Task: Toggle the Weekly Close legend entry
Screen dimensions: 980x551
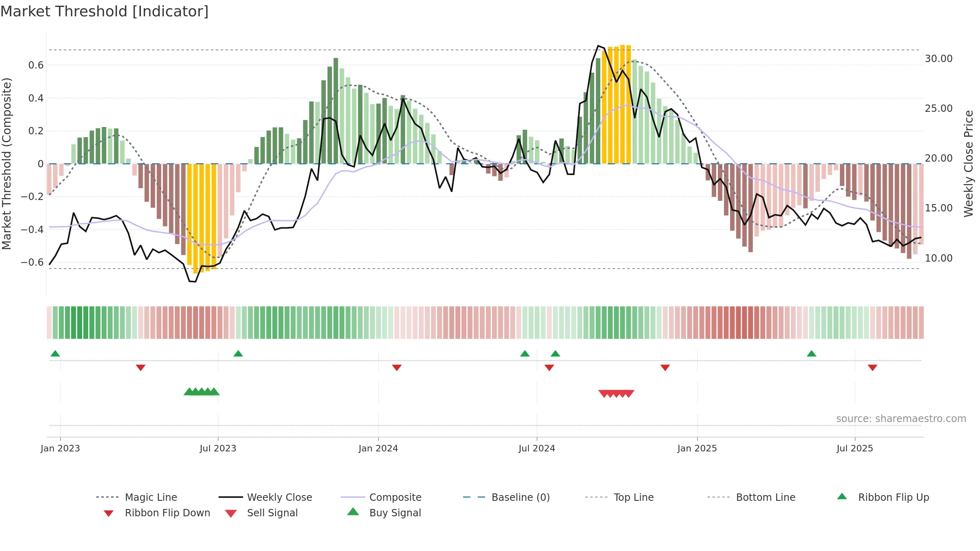Action: pyautogui.click(x=265, y=497)
